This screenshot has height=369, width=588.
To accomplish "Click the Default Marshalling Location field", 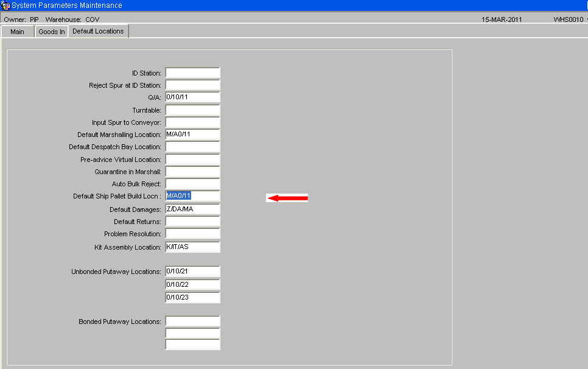I will (193, 134).
